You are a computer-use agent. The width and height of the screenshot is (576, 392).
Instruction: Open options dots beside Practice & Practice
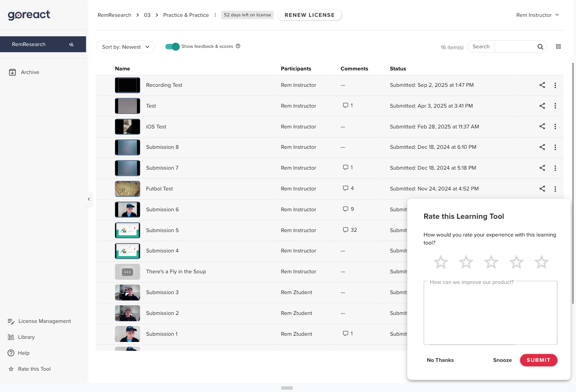(215, 15)
